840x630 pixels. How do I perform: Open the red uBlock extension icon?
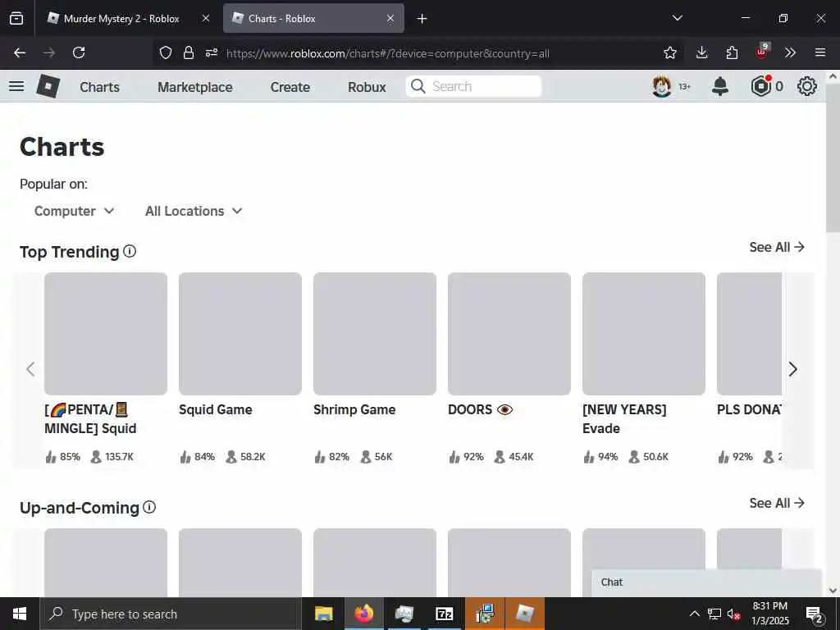pyautogui.click(x=762, y=52)
